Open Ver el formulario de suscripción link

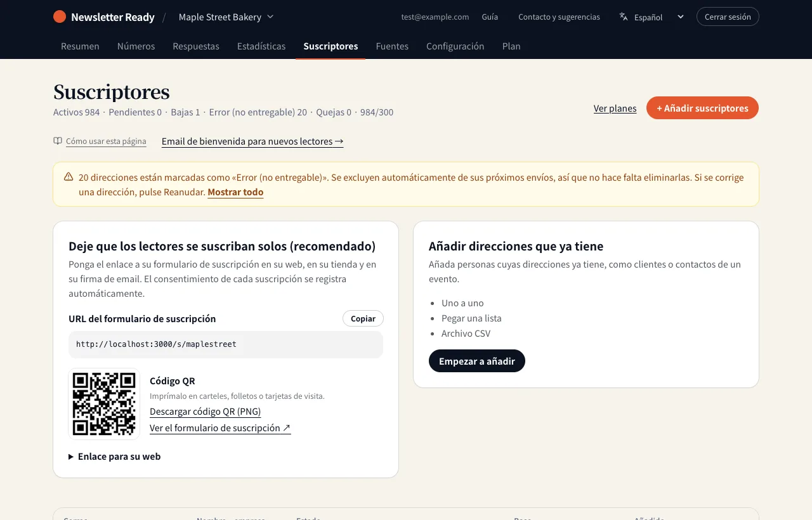(220, 428)
